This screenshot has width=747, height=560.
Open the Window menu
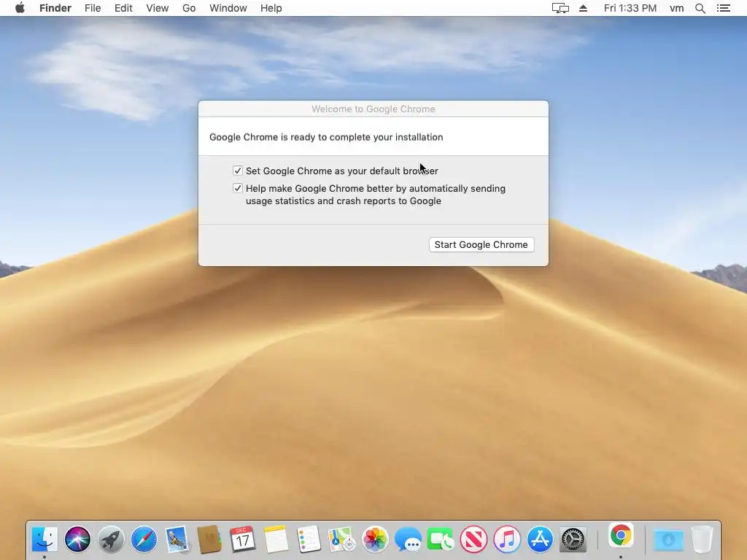click(x=228, y=8)
